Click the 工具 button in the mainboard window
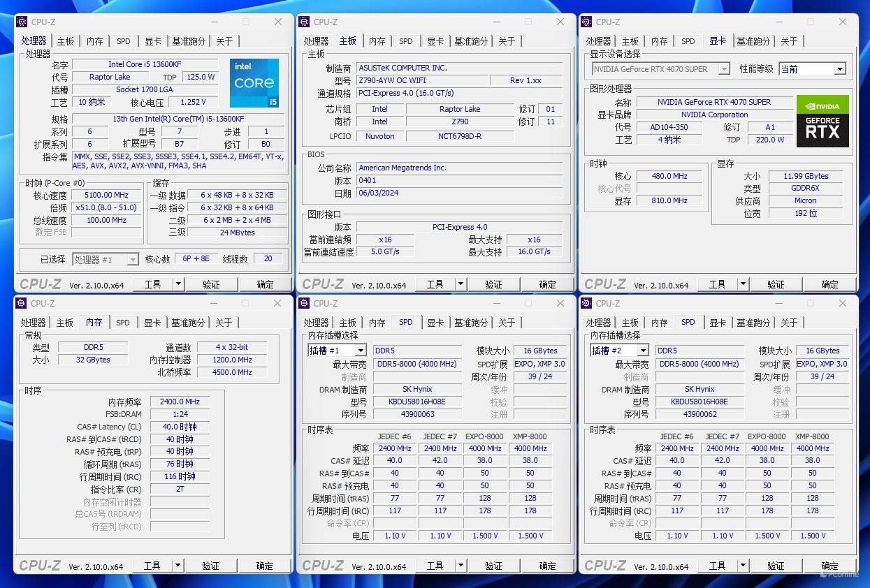The width and height of the screenshot is (870, 588). click(435, 284)
